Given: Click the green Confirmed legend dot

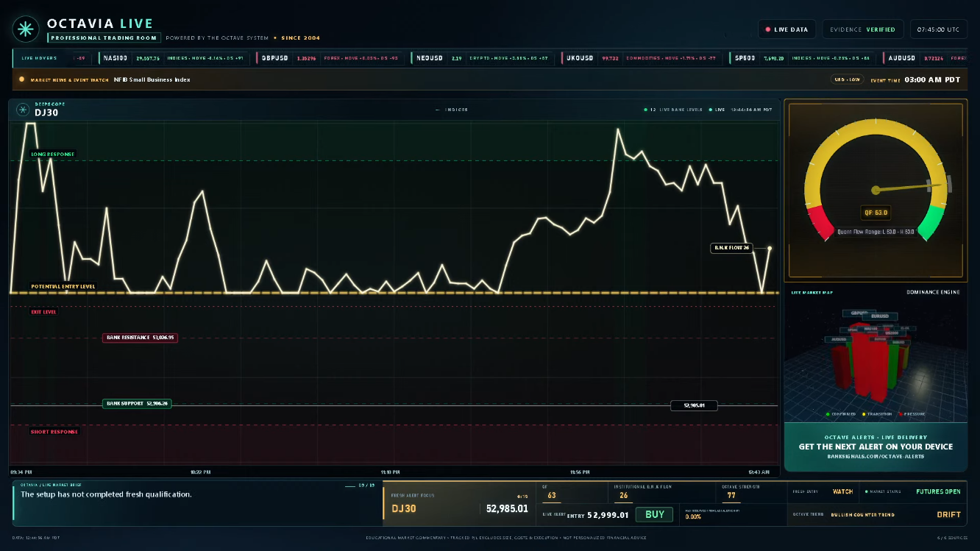Looking at the screenshot, I should tap(828, 414).
